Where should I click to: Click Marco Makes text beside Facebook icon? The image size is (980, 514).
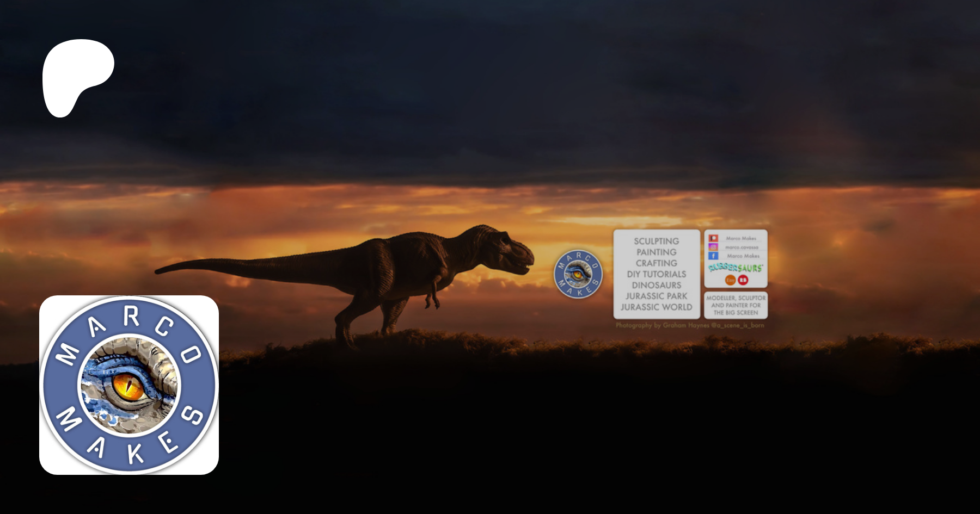pos(743,256)
